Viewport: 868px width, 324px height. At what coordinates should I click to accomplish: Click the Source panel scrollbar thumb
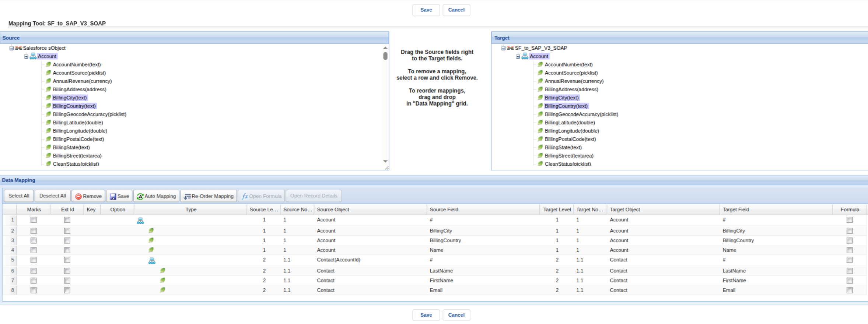point(385,56)
